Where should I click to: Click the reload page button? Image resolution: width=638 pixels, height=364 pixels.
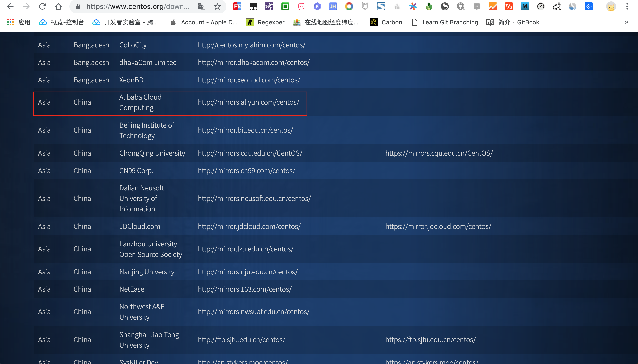tap(42, 6)
